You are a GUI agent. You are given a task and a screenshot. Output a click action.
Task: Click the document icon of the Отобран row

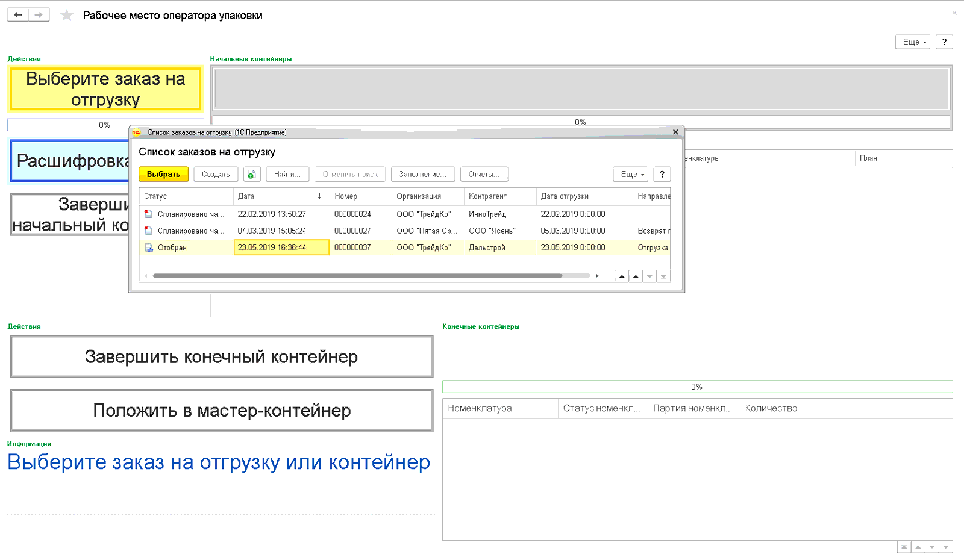148,247
